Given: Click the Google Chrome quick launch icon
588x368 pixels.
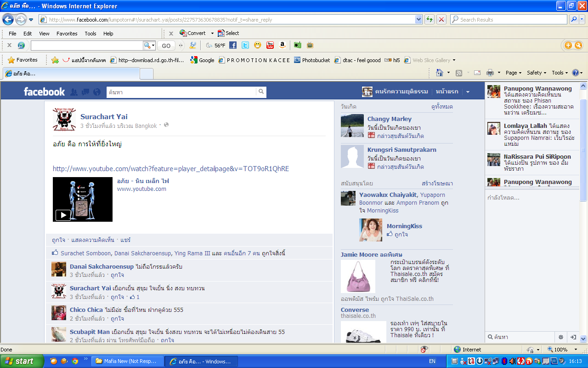Looking at the screenshot, I should [x=75, y=361].
